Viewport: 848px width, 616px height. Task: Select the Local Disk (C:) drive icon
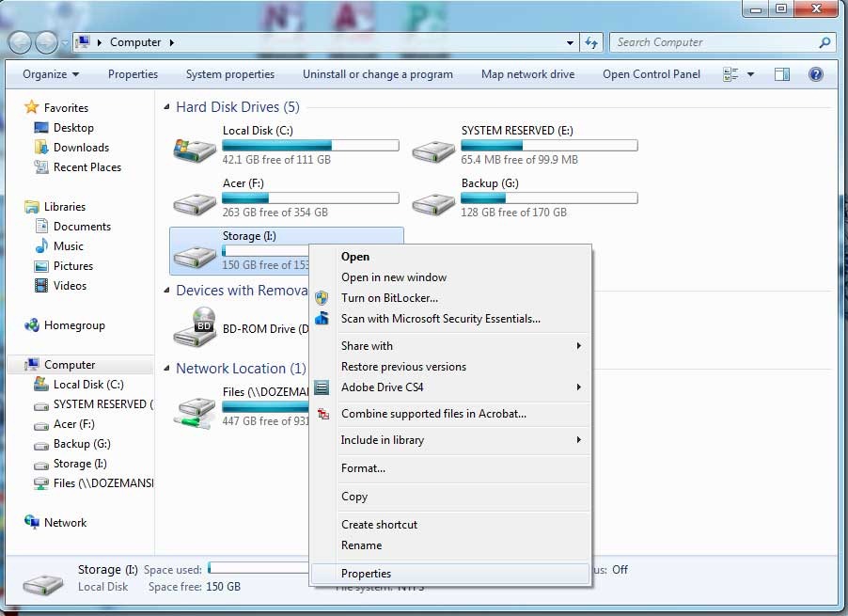pos(195,149)
